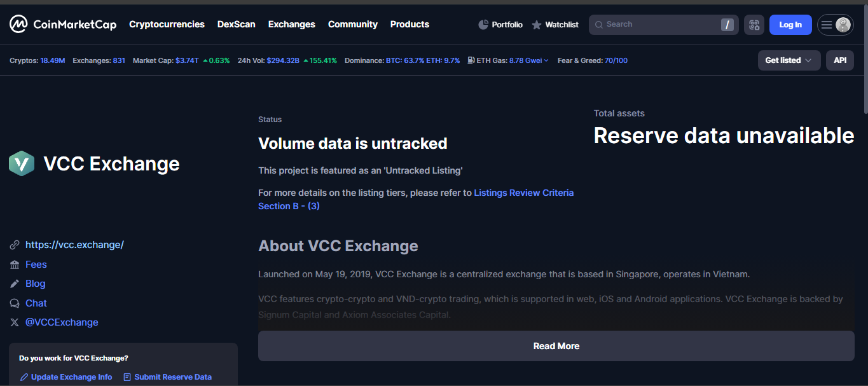The width and height of the screenshot is (868, 386).
Task: Click the 0.63% market cap change value
Action: coord(219,60)
